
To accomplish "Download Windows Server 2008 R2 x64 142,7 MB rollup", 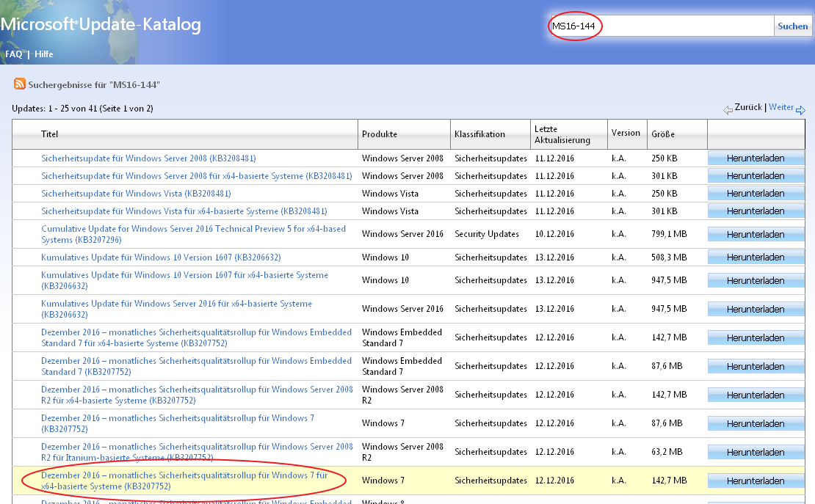I will click(756, 395).
